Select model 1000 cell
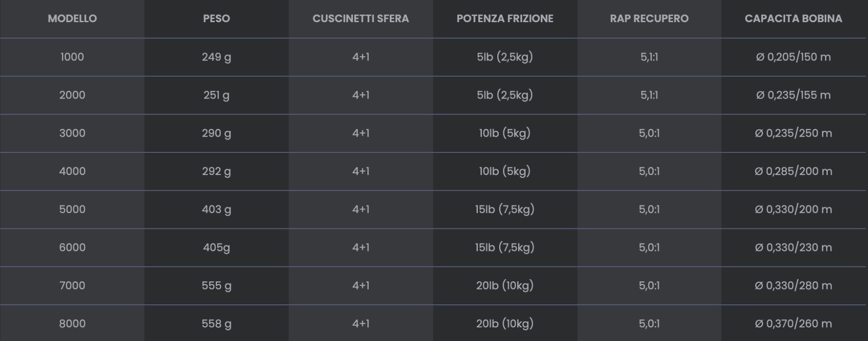The width and height of the screenshot is (868, 341). click(72, 57)
